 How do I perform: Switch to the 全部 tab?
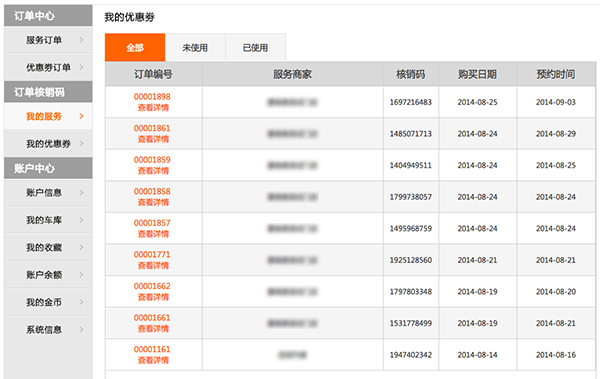[135, 47]
